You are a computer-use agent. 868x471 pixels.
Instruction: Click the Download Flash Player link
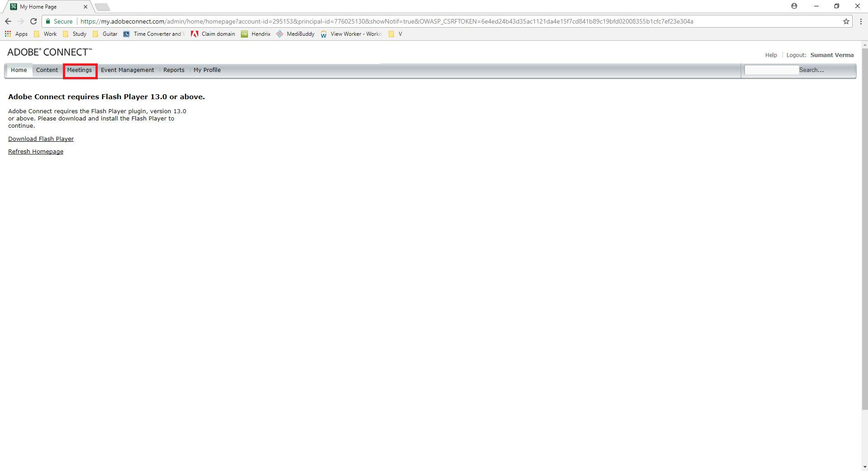coord(41,139)
